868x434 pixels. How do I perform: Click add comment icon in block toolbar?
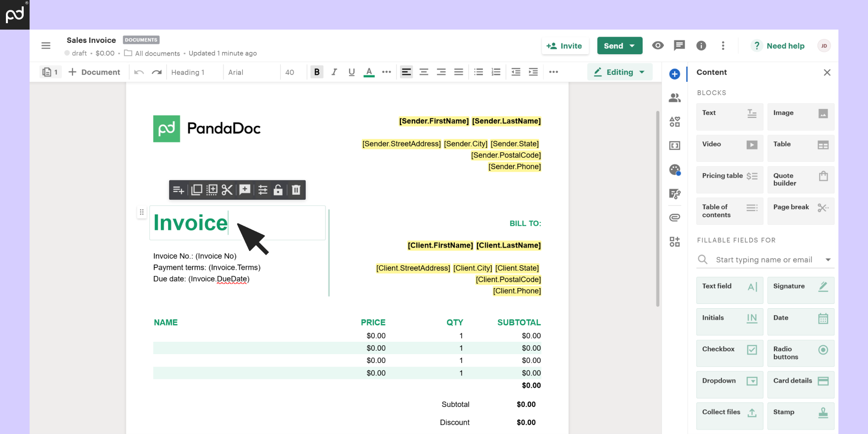click(x=245, y=190)
